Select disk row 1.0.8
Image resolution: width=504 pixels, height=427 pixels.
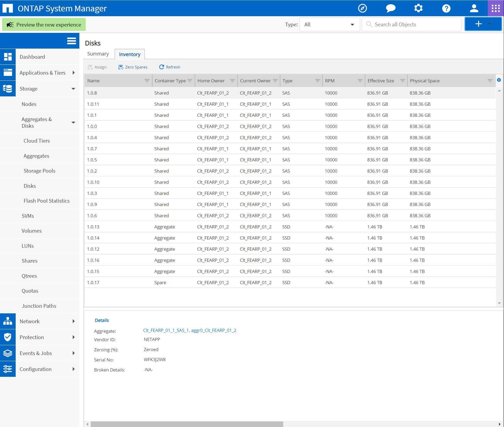pos(290,93)
